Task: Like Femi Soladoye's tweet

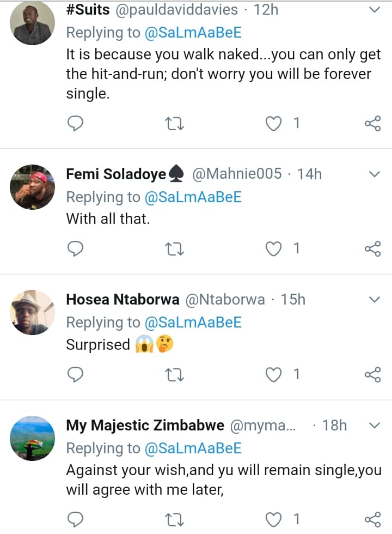Action: (273, 249)
